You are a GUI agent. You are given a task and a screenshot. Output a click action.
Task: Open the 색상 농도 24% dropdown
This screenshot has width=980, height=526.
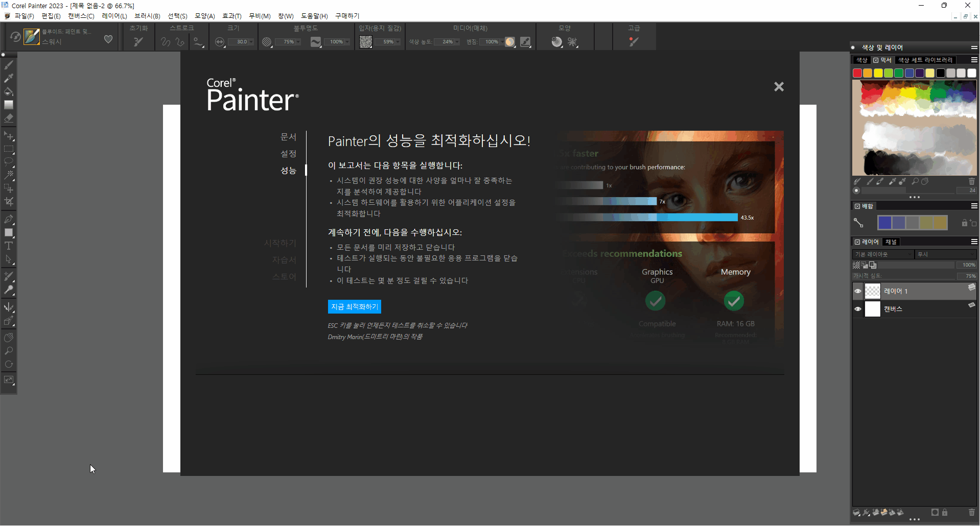[457, 42]
